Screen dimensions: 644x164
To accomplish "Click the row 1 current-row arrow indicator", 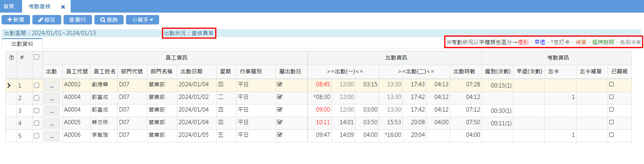I will [9, 85].
